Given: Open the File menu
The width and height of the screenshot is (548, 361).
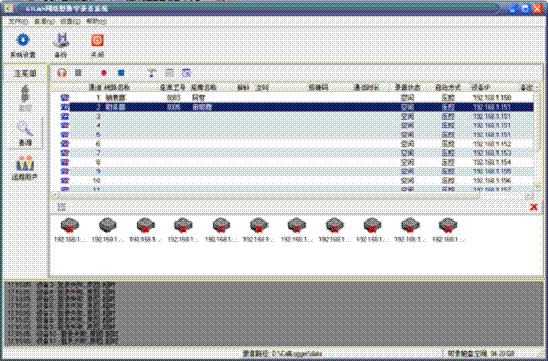Looking at the screenshot, I should pyautogui.click(x=18, y=22).
